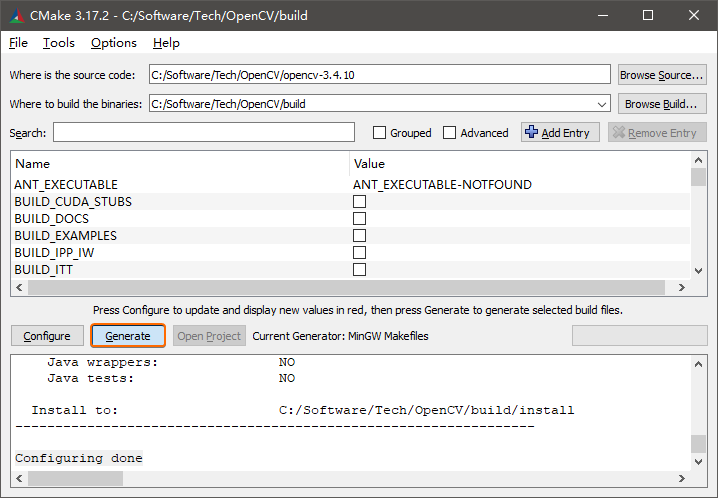Toggle the BUILD_DOCS checkbox
The height and width of the screenshot is (498, 718).
coord(359,218)
